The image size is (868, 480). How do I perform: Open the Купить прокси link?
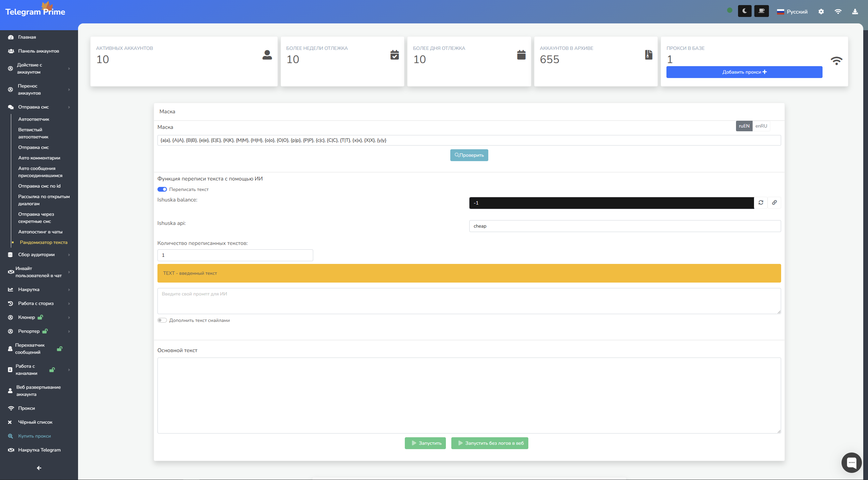point(34,436)
